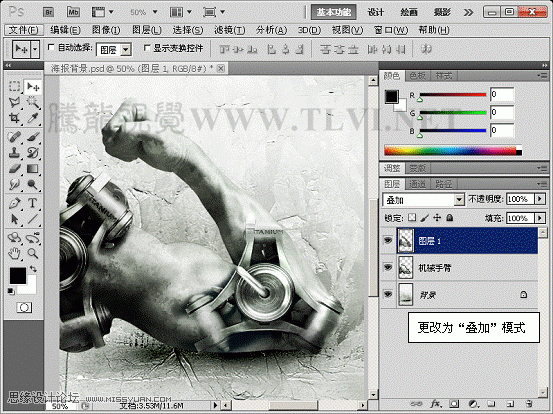The image size is (553, 414).
Task: Toggle lock all
Action: coord(449,218)
